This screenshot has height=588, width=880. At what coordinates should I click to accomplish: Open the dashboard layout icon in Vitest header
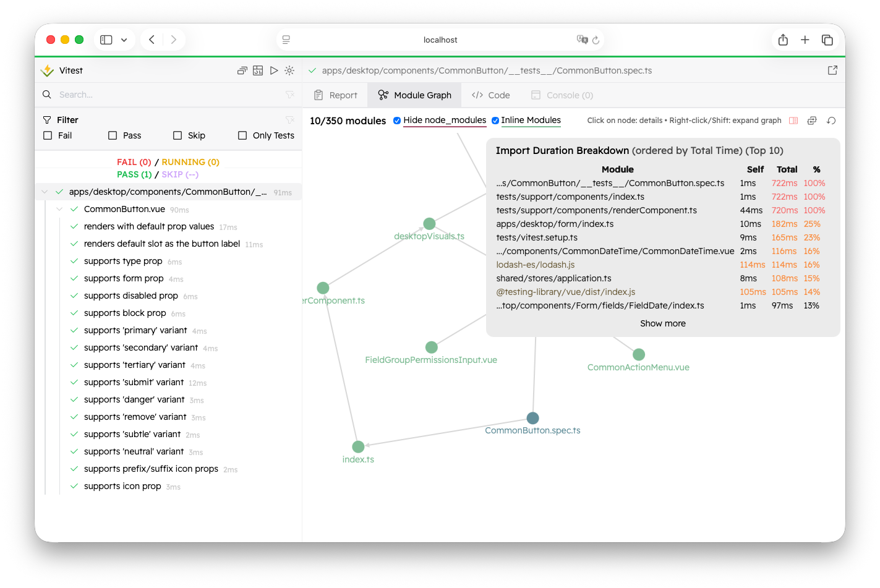click(x=258, y=70)
